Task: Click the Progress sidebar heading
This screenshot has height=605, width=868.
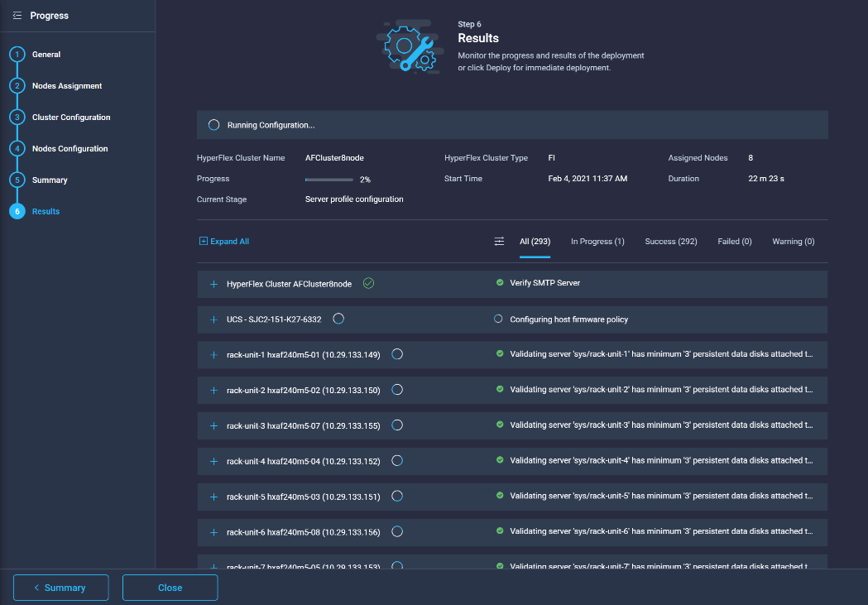Action: [x=50, y=16]
